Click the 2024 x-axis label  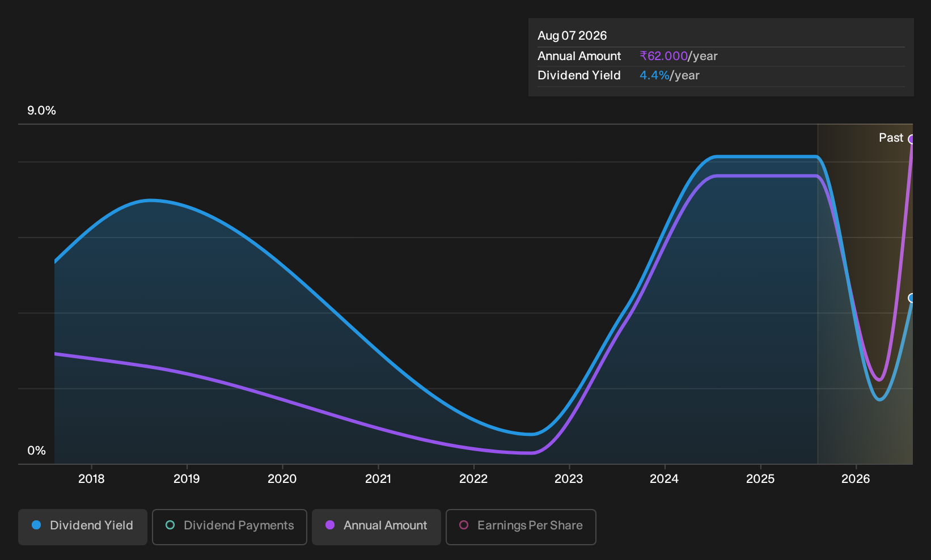tap(664, 479)
